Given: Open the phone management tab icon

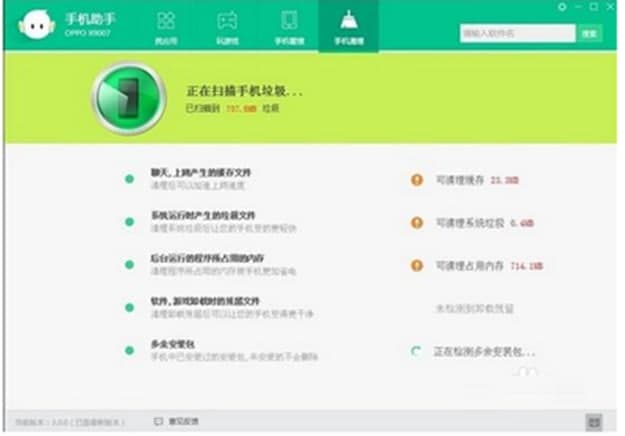Looking at the screenshot, I should click(289, 20).
